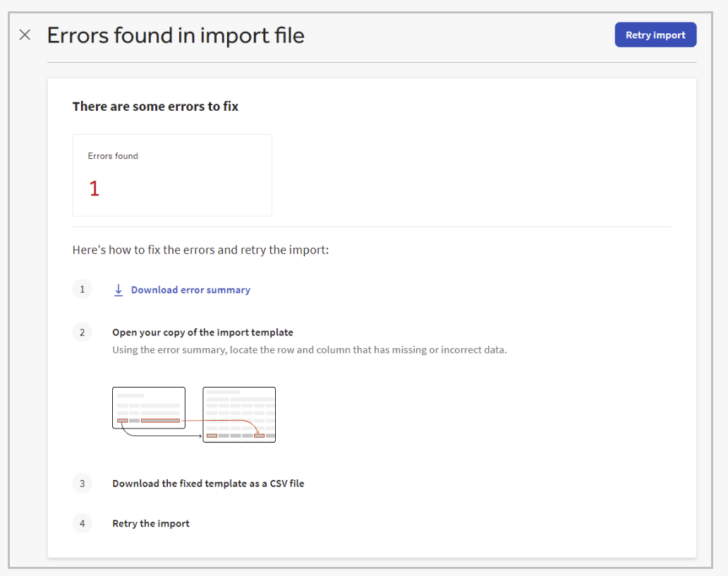728x576 pixels.
Task: Close the import errors dialog
Action: click(x=25, y=35)
